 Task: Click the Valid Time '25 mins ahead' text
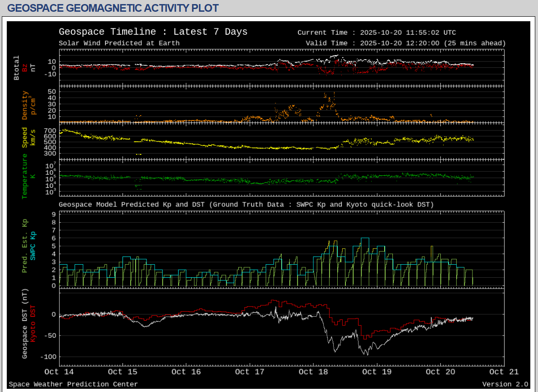[474, 43]
